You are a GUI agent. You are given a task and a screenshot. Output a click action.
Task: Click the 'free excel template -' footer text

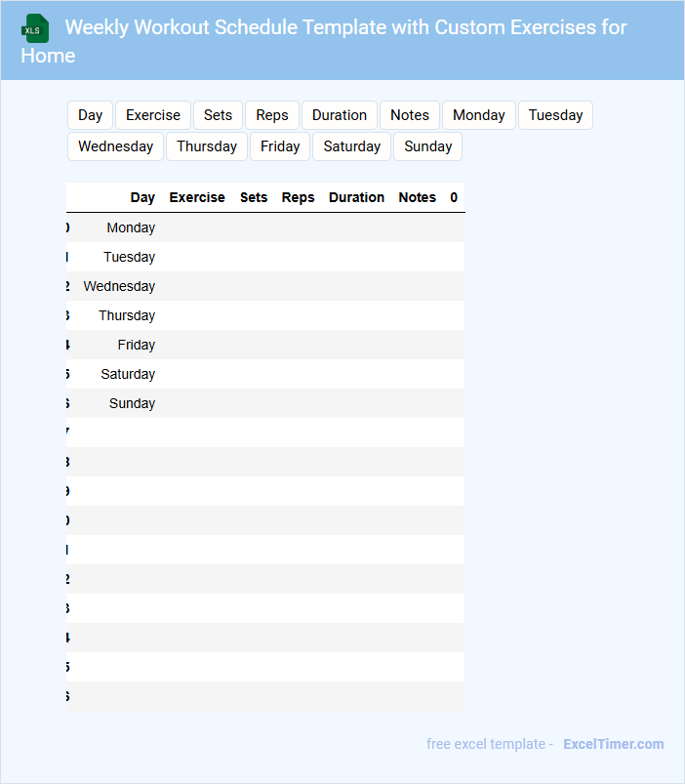click(490, 744)
